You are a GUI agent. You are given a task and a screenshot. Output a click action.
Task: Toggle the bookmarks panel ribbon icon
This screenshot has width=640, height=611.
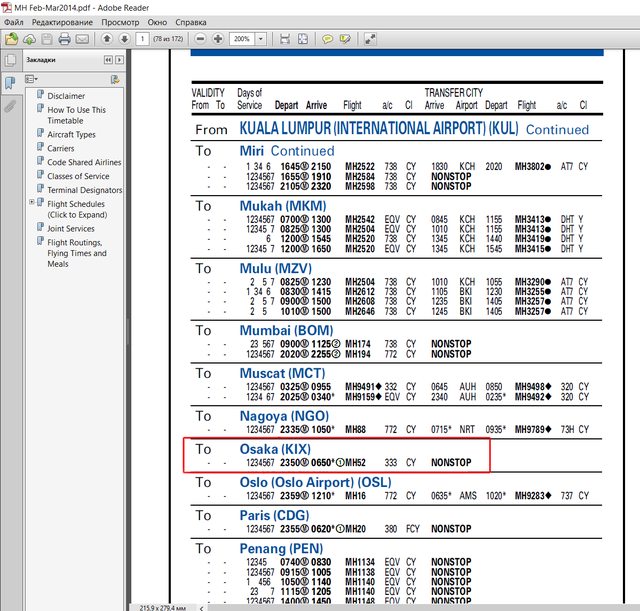tap(10, 83)
